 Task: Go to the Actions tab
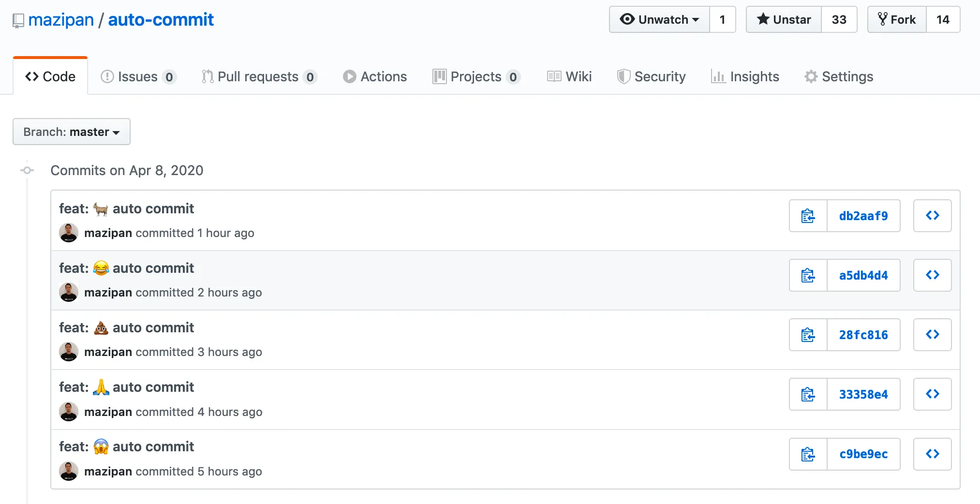[375, 76]
